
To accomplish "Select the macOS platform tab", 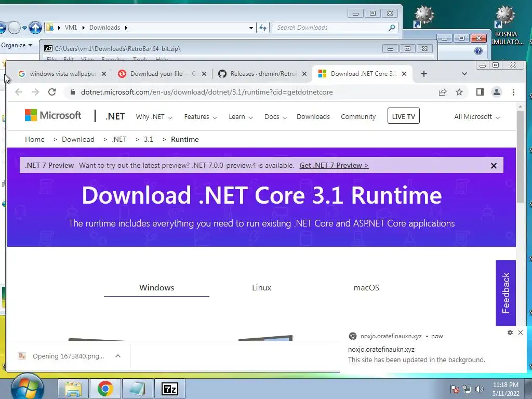I will [366, 288].
